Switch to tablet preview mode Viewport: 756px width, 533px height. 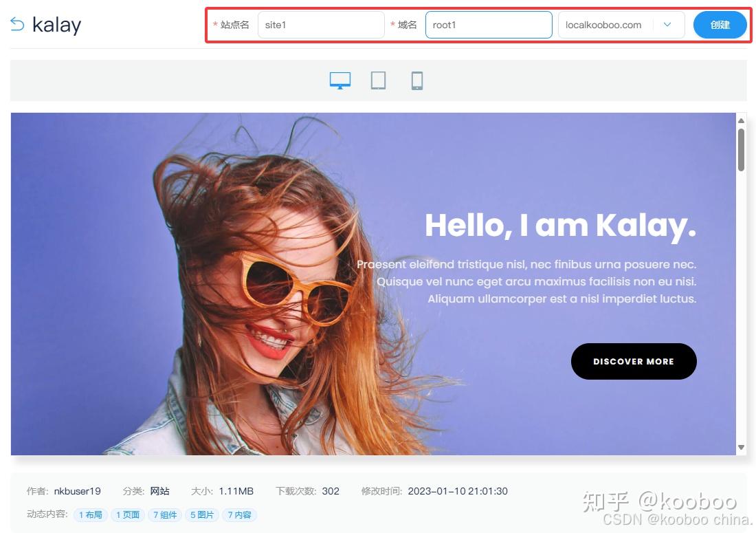378,80
